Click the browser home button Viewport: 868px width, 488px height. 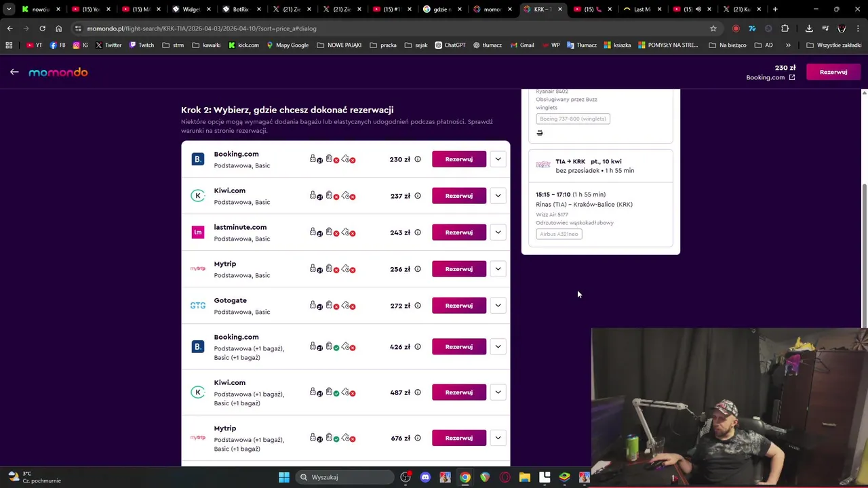coord(58,28)
